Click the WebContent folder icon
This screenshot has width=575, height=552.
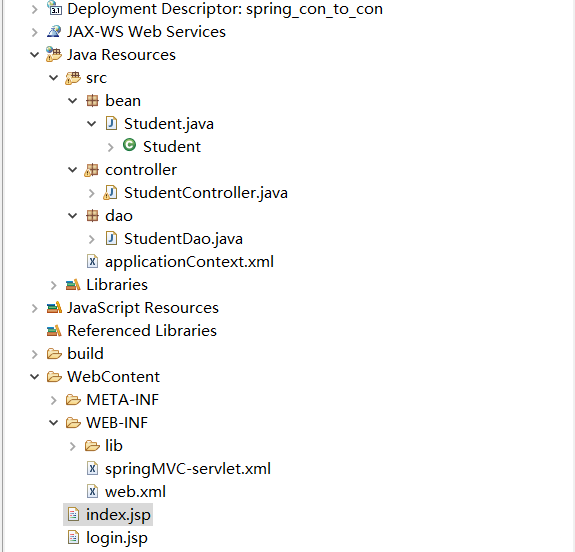pyautogui.click(x=54, y=376)
